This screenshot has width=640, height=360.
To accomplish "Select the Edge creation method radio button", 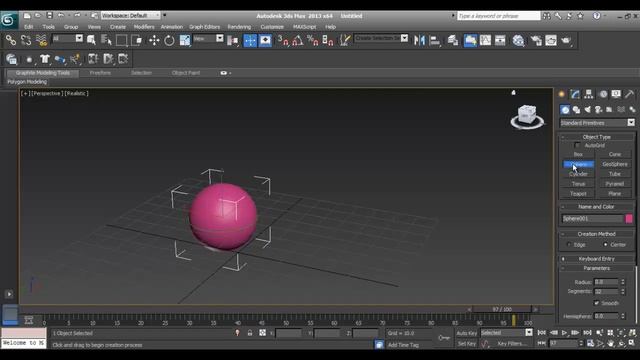I will click(569, 244).
